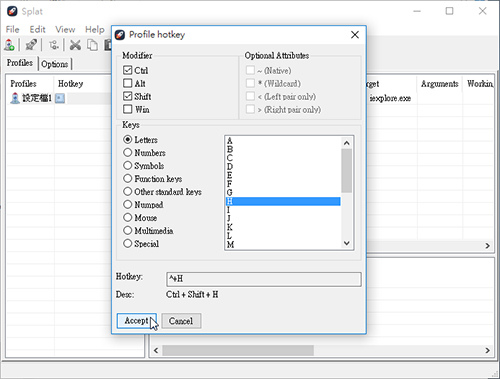This screenshot has height=379, width=500.
Task: Select letter M in the key list
Action: 283,244
